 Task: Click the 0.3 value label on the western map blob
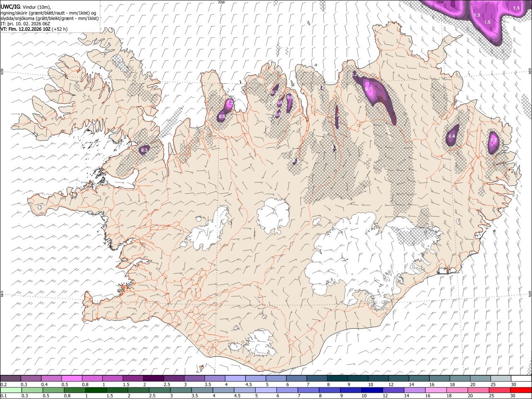pyautogui.click(x=144, y=150)
